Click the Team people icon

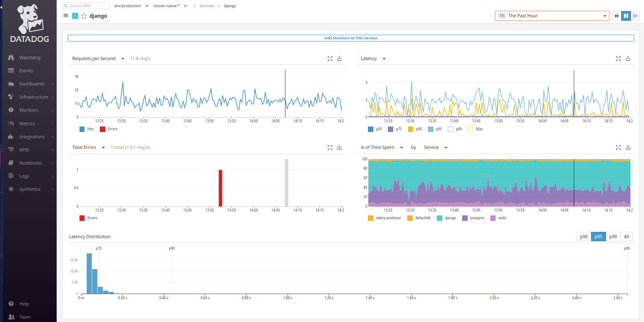(11, 317)
